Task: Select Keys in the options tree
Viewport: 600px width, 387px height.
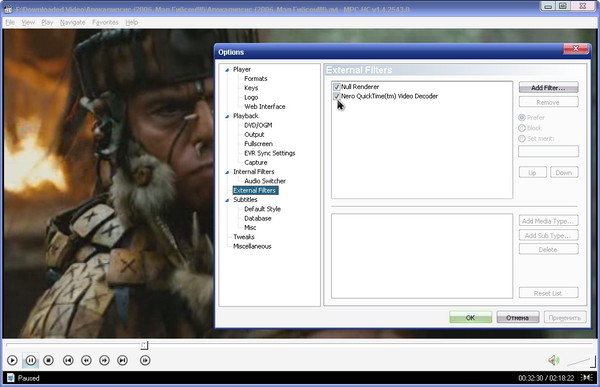Action: [251, 88]
